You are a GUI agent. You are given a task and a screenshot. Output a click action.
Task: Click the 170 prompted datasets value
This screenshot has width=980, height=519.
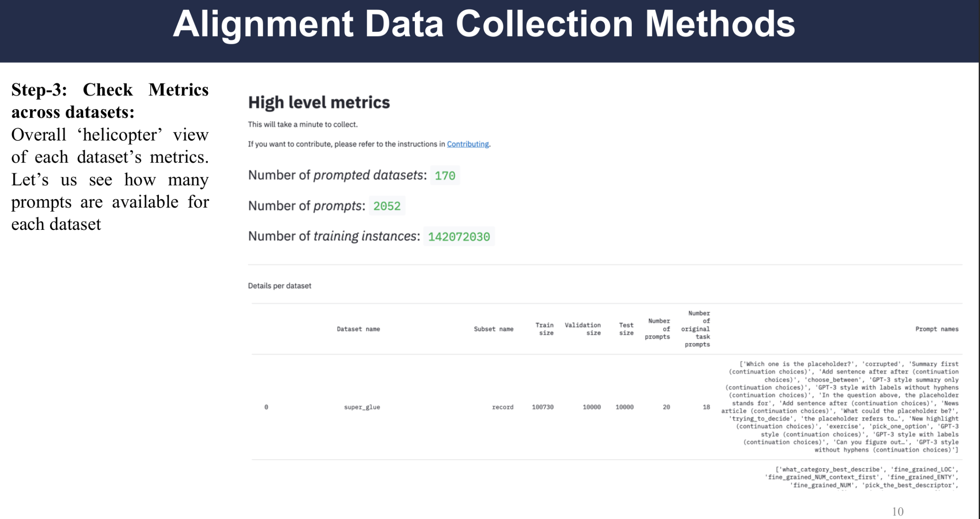click(444, 175)
